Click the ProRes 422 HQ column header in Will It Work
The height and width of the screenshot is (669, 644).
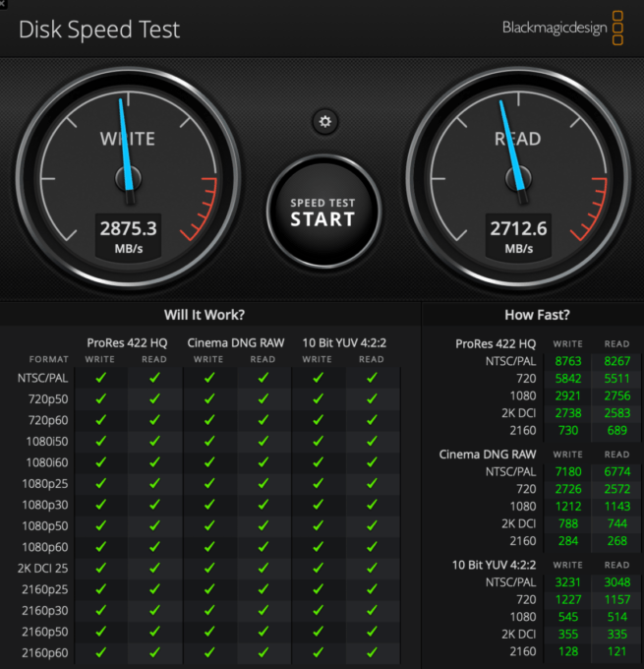(127, 343)
